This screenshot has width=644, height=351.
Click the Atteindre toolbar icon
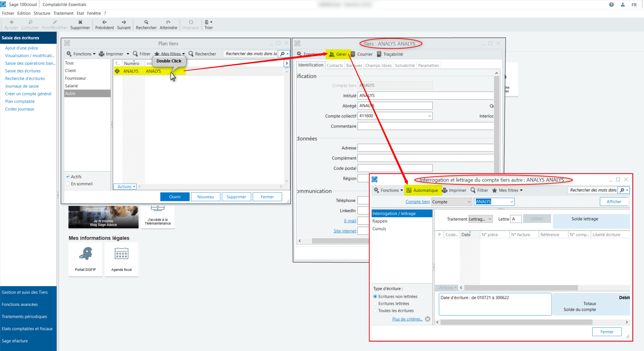click(168, 22)
